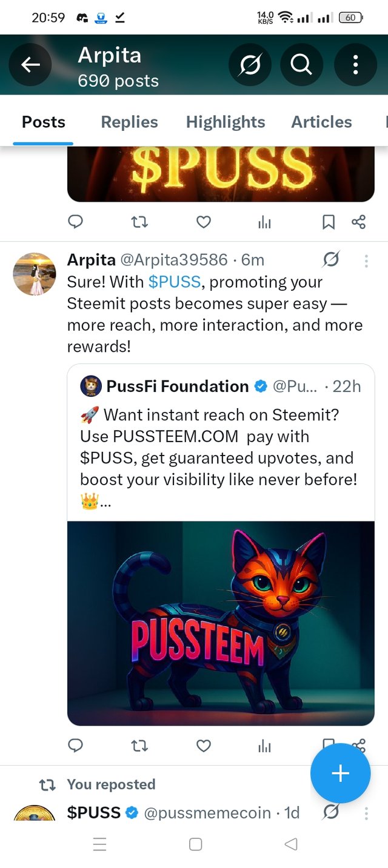Open the PUSSTEEM cat image
Image resolution: width=388 pixels, height=868 pixels.
pyautogui.click(x=221, y=623)
